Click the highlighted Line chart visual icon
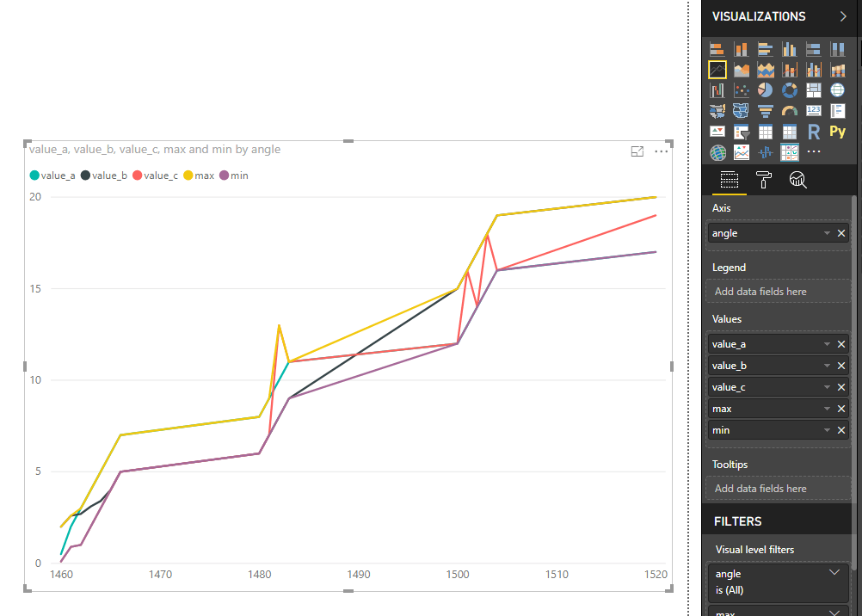Screen dimensions: 862x616 pyautogui.click(x=717, y=70)
